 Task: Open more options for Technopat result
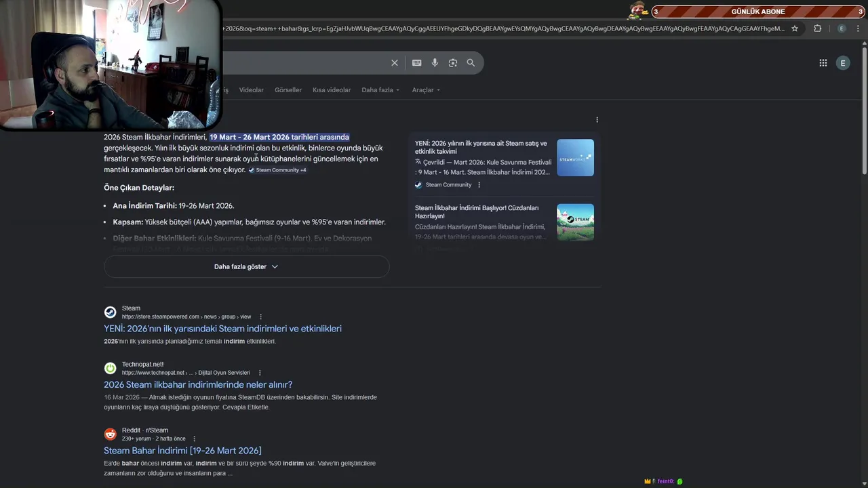click(260, 373)
